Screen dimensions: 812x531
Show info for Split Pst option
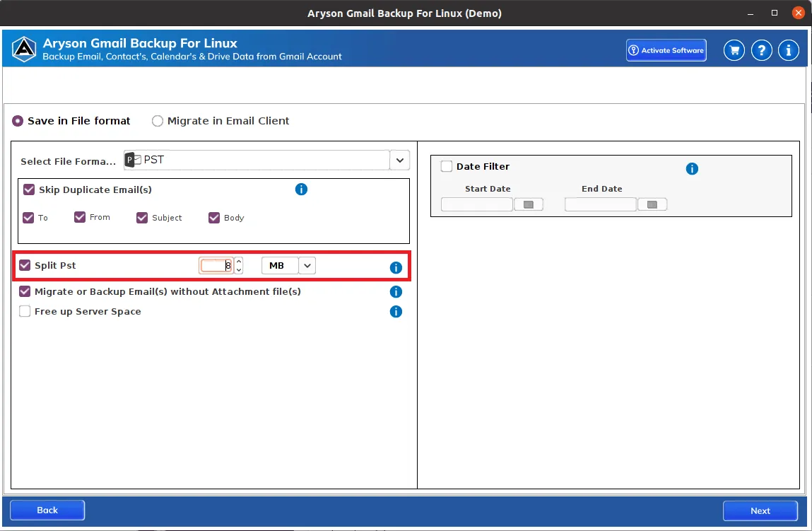(x=396, y=267)
